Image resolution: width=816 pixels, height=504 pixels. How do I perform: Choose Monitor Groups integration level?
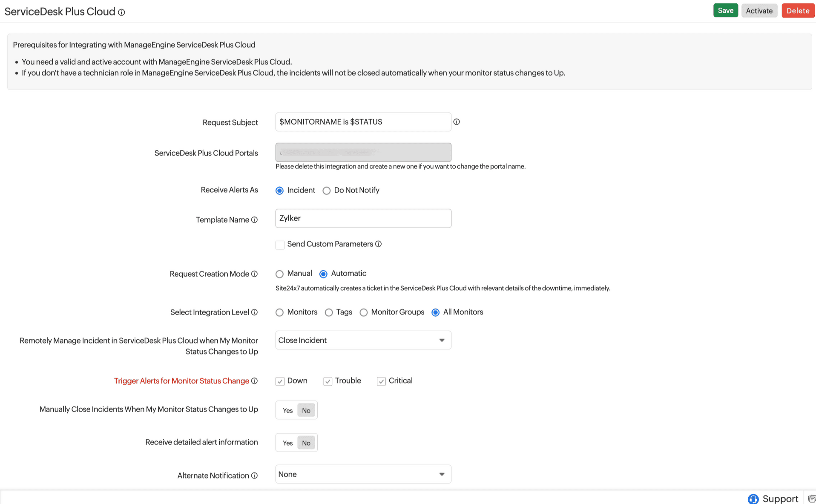pyautogui.click(x=363, y=312)
